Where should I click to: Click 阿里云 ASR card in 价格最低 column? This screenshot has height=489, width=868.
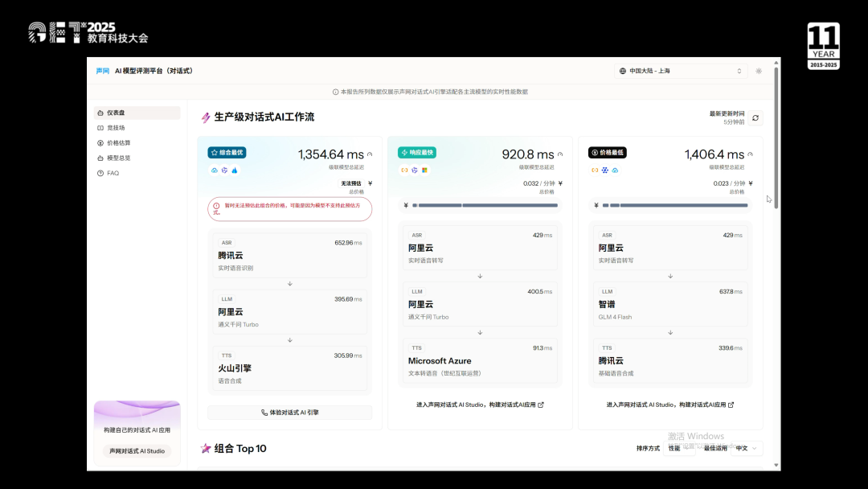pyautogui.click(x=670, y=248)
